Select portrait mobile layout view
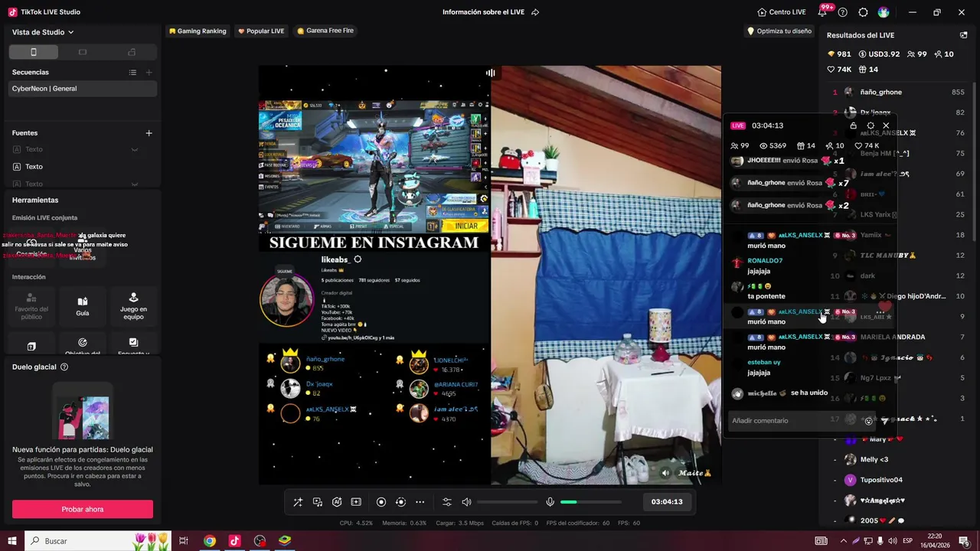Screen dimensions: 980x551 34,52
